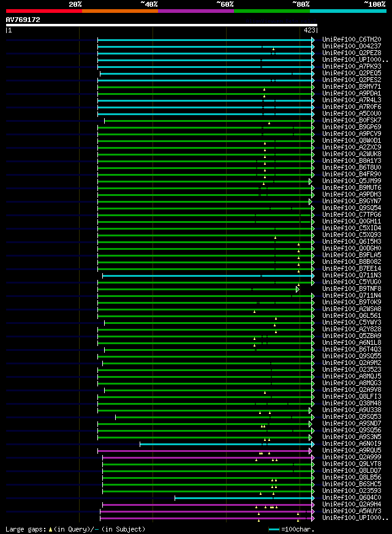This screenshot has width=392, height=534.
Task: Select the UniRef100_C5YWY3 label
Action: point(352,323)
